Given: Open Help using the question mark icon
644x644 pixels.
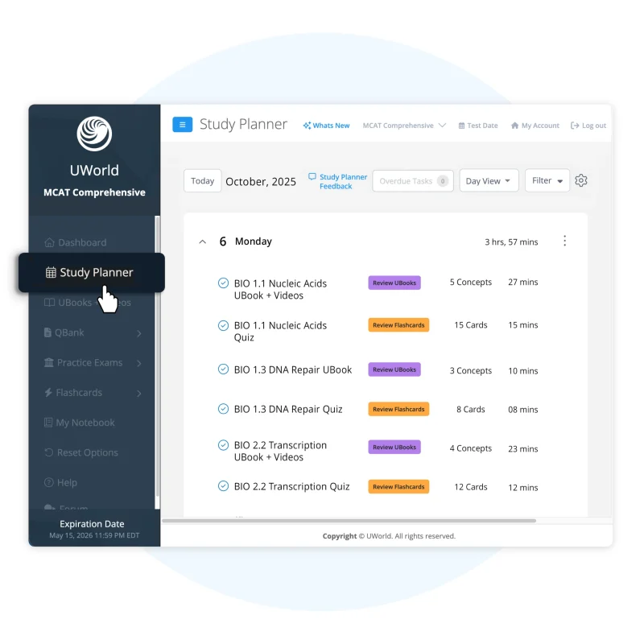Looking at the screenshot, I should pos(50,482).
